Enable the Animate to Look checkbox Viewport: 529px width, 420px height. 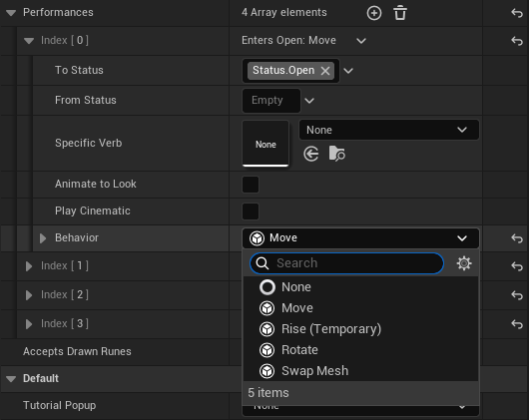tap(251, 185)
